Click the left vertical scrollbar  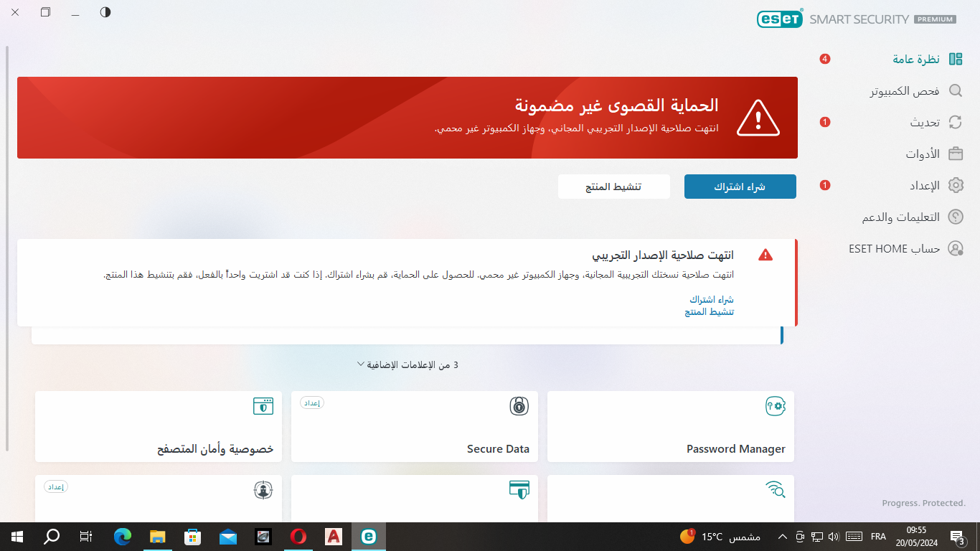tap(7, 248)
